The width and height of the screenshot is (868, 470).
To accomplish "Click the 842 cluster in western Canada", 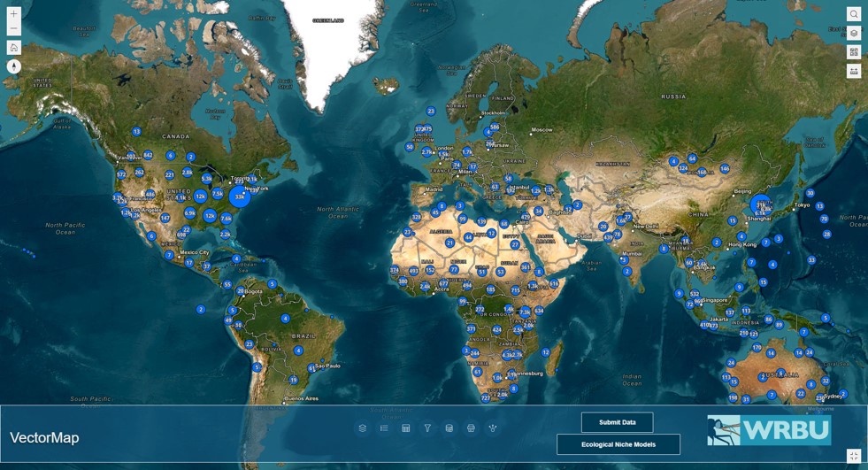I will (x=148, y=155).
